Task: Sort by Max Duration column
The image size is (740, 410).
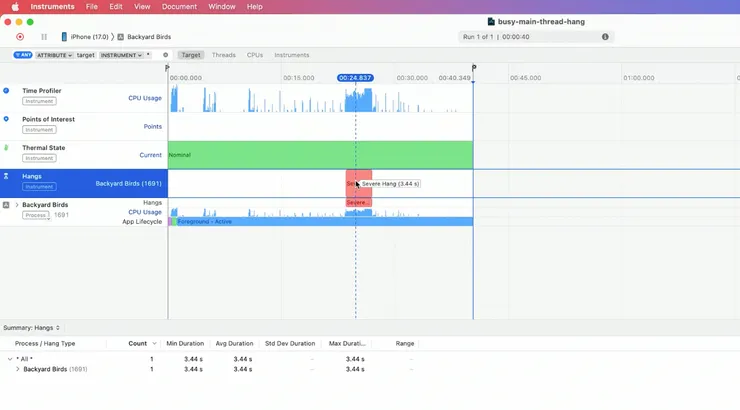Action: click(347, 343)
